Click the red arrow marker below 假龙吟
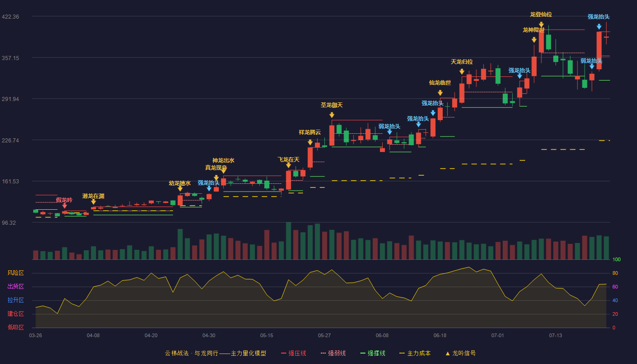Image resolution: width=637 pixels, height=364 pixels. pos(65,206)
